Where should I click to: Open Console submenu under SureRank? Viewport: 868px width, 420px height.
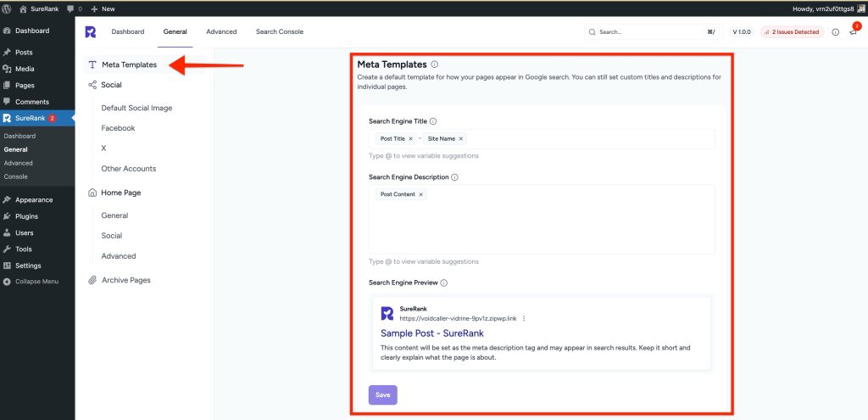(x=15, y=176)
